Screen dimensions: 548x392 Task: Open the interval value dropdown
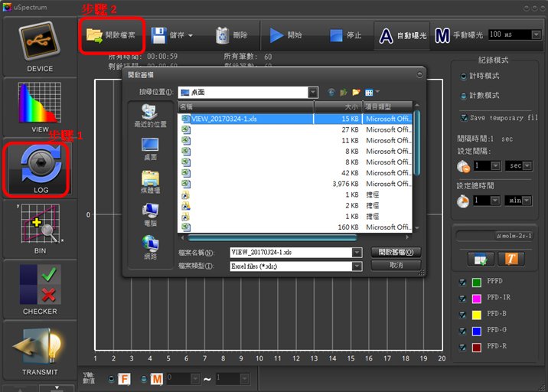496,165
